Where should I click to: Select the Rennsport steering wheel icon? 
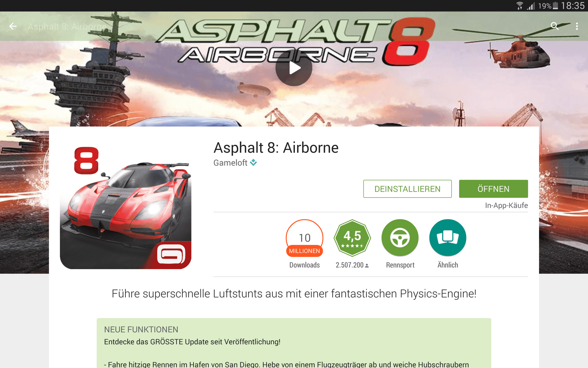coord(400,238)
